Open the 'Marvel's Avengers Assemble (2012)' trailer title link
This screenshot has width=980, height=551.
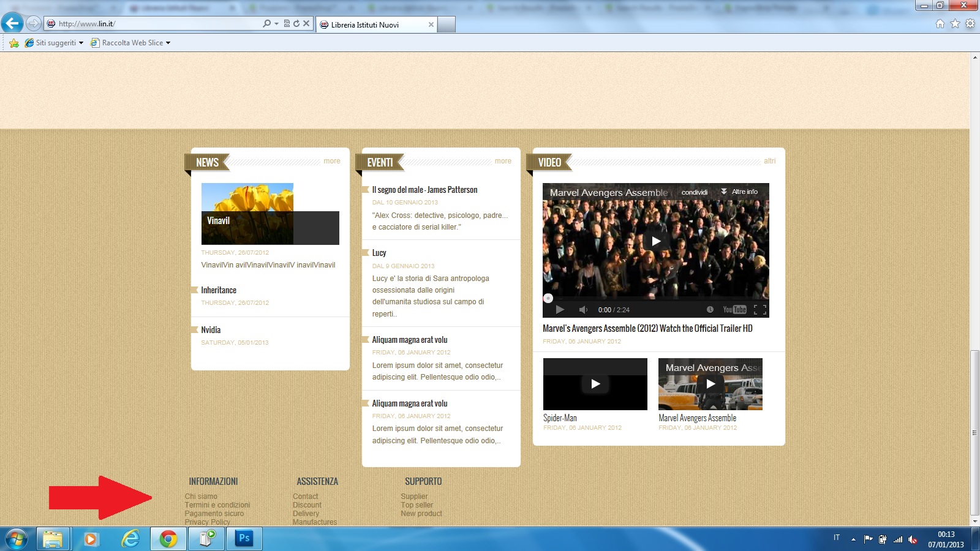pyautogui.click(x=647, y=329)
